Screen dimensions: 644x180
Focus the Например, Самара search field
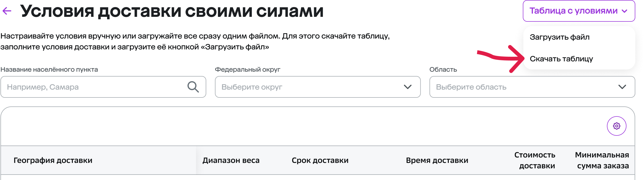pos(103,87)
